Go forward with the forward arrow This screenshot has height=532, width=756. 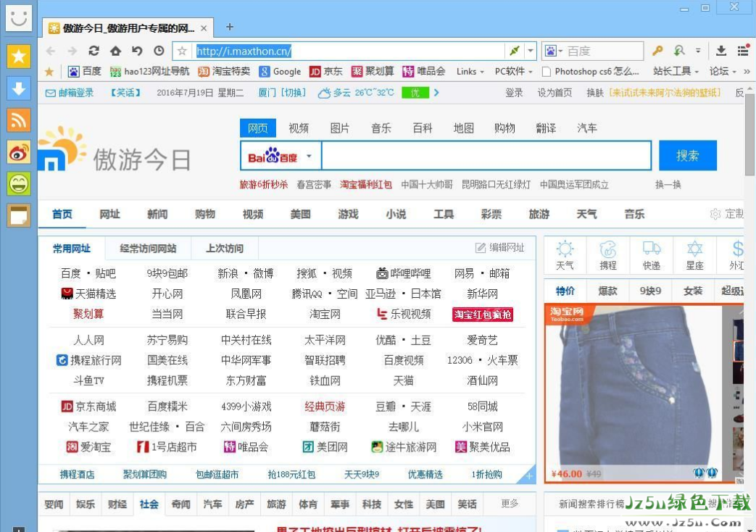coord(72,51)
